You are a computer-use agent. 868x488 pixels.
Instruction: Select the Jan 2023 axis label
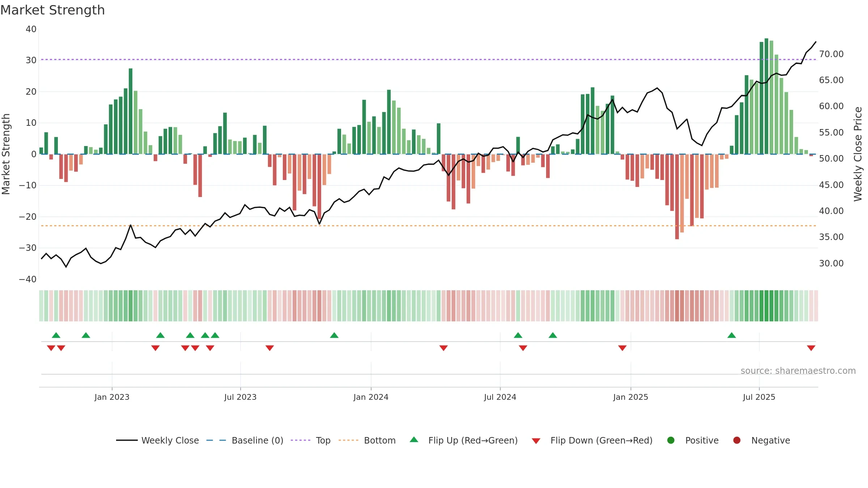pos(112,397)
